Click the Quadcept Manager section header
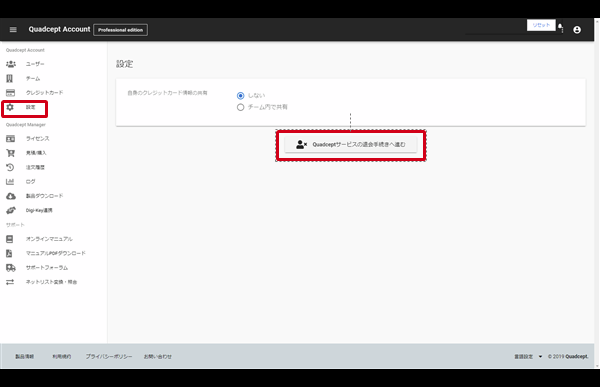 click(x=26, y=125)
